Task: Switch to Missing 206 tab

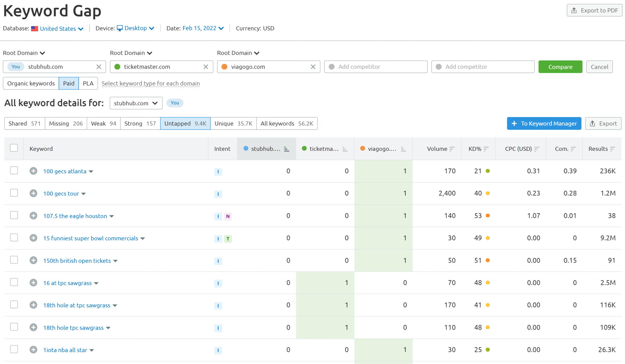Action: (66, 124)
